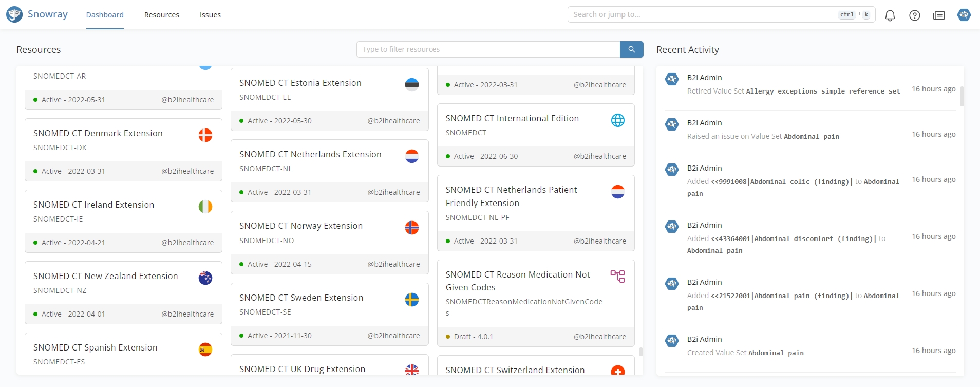The image size is (980, 387).
Task: Open the notifications bell
Action: pos(890,15)
